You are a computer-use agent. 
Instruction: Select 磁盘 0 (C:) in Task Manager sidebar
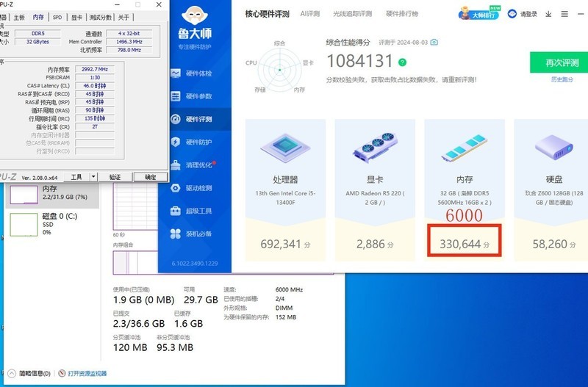(x=52, y=224)
